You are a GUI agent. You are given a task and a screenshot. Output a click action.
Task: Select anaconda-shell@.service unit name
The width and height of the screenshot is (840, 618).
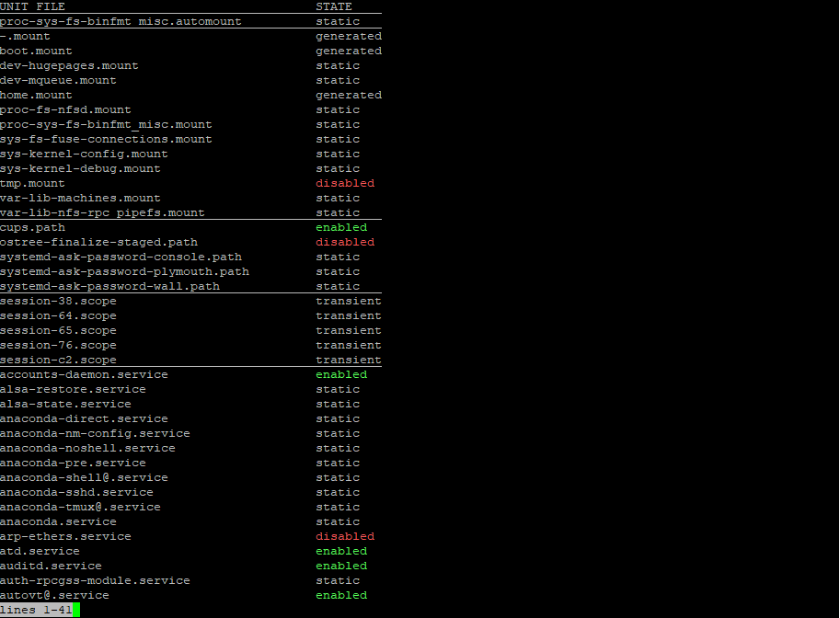[84, 477]
